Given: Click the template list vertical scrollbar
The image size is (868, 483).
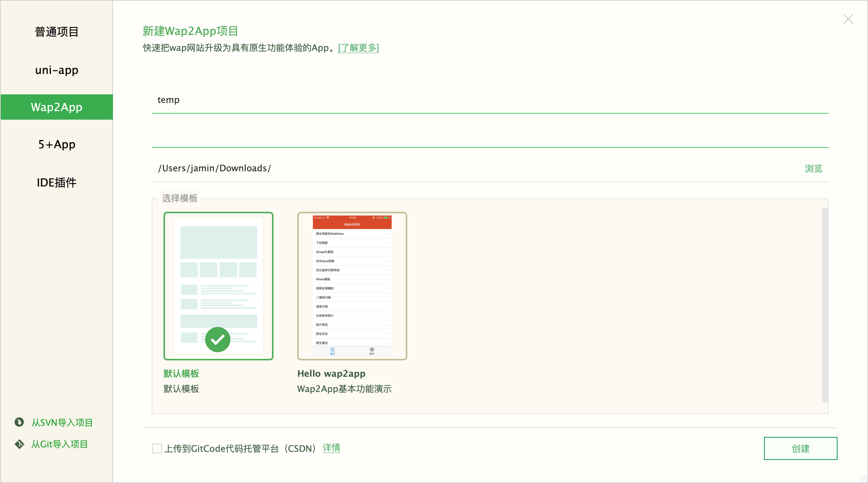Looking at the screenshot, I should pyautogui.click(x=825, y=305).
